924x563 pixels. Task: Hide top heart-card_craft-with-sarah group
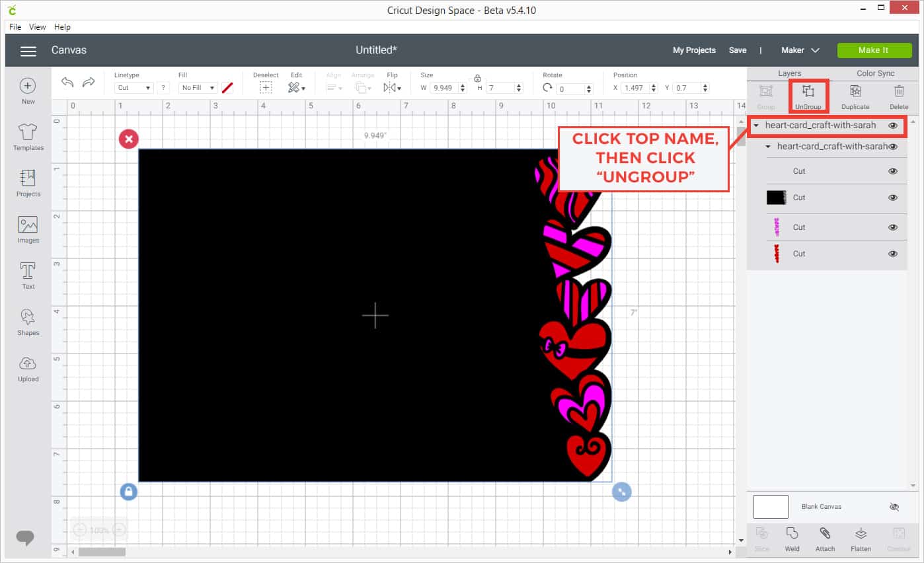click(x=893, y=126)
